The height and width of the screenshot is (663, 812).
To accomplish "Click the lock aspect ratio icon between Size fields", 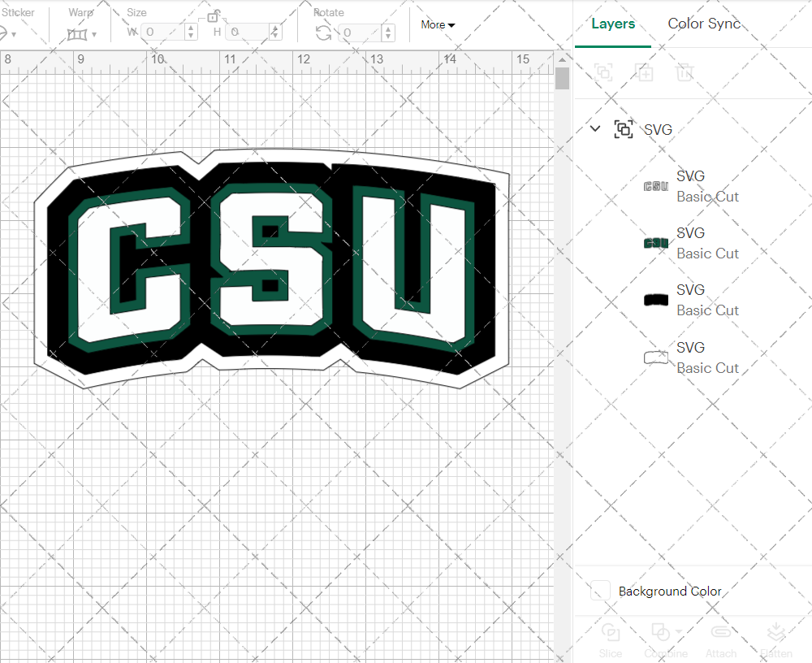I will (213, 15).
